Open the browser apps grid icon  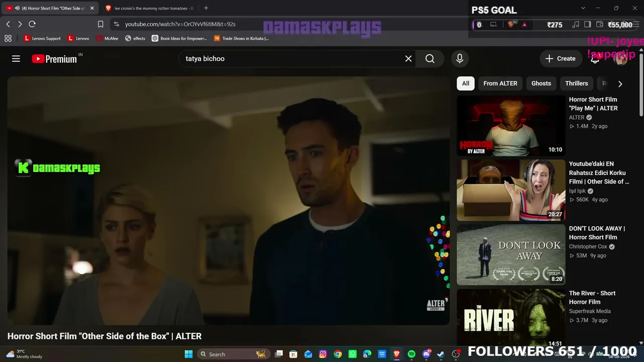click(x=8, y=38)
